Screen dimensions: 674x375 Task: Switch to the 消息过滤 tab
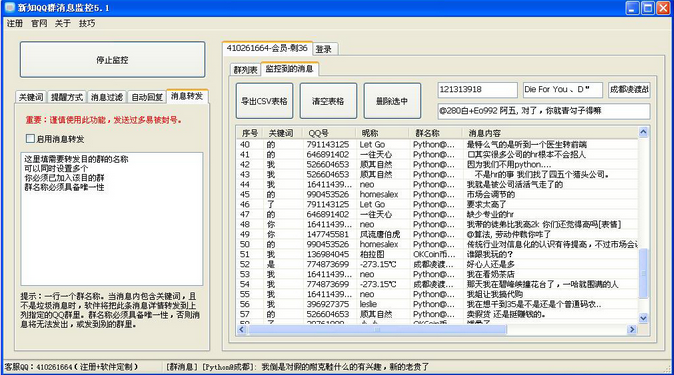[x=107, y=97]
